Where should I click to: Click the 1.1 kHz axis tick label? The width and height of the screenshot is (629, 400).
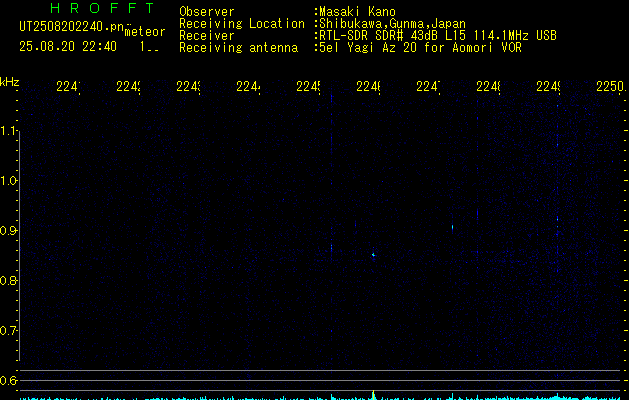(8, 131)
